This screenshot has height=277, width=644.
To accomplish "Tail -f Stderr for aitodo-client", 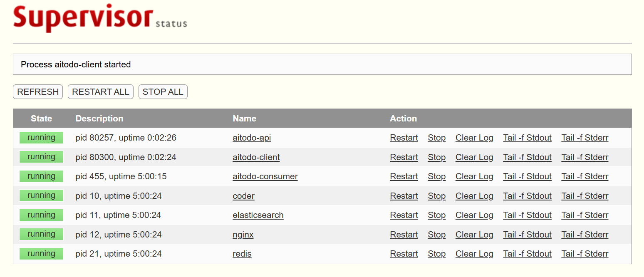I will click(585, 157).
